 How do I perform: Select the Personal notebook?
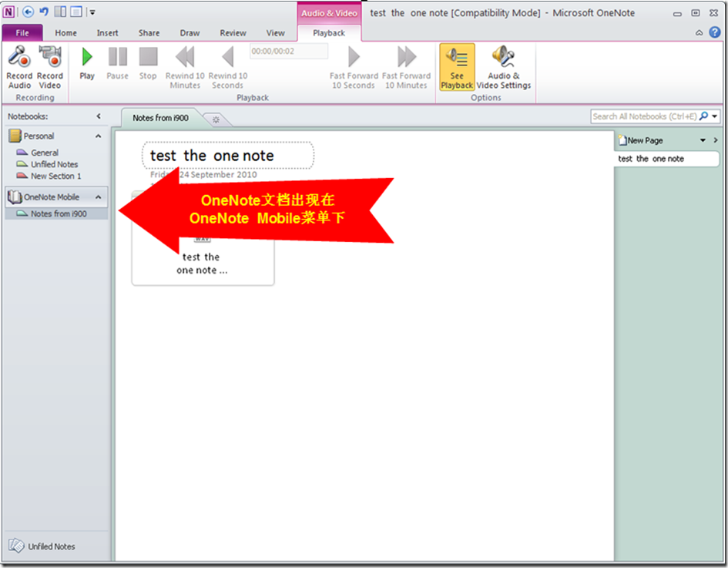click(39, 136)
